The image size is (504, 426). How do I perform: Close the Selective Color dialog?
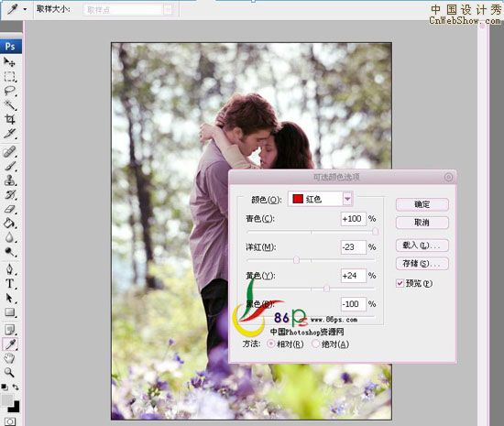(x=448, y=177)
